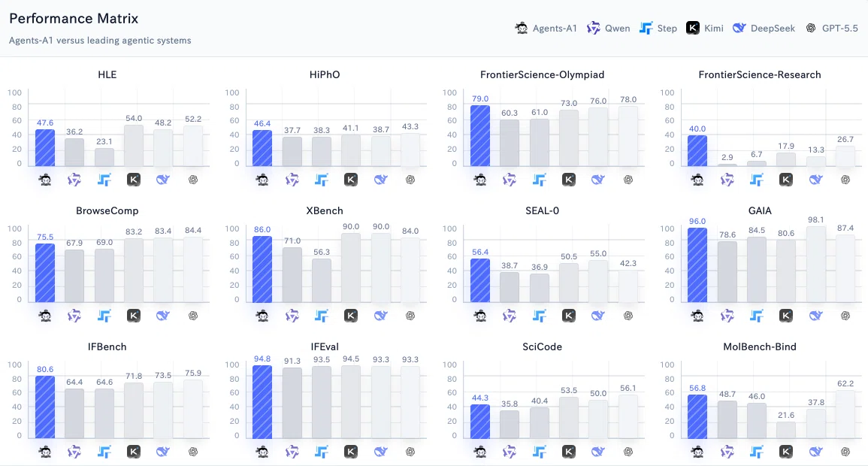868x466 pixels.
Task: Click the FrontierScience-Olympiad chart title
Action: click(543, 74)
